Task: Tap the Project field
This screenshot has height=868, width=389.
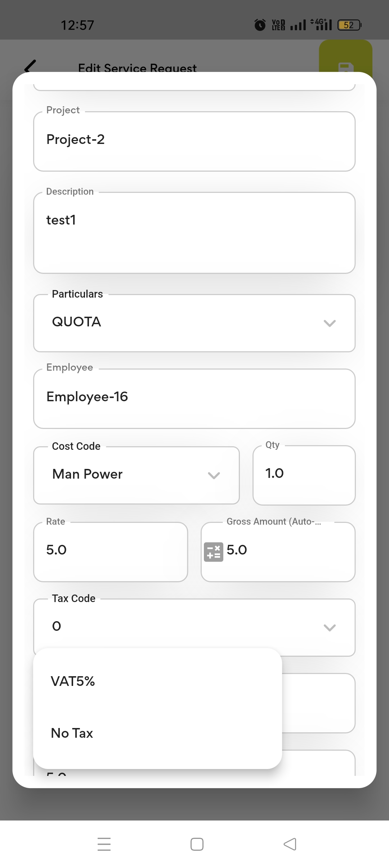Action: tap(194, 141)
